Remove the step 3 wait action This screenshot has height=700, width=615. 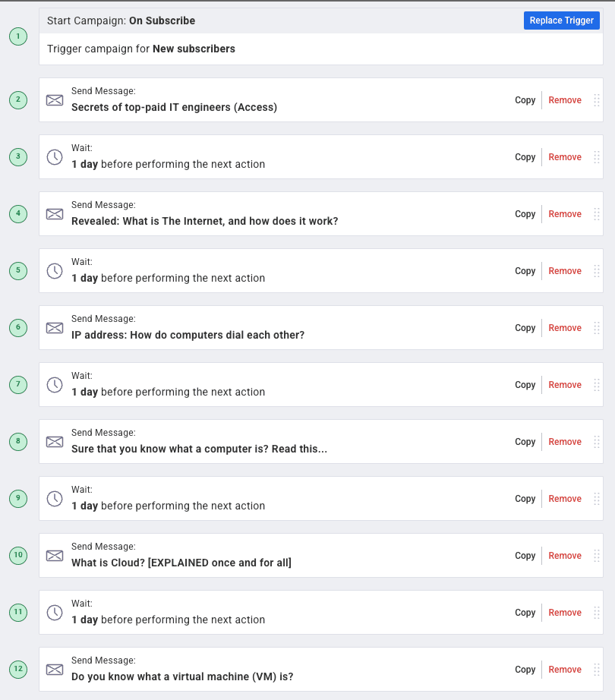tap(565, 157)
